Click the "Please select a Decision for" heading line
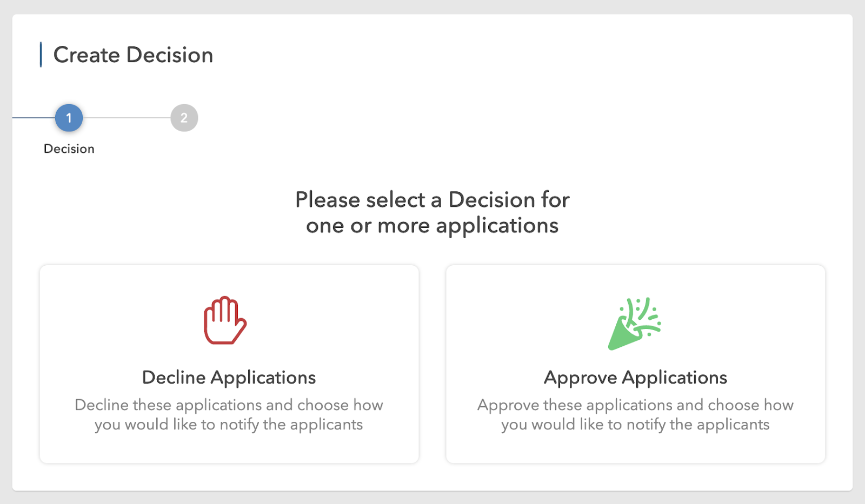 [432, 200]
